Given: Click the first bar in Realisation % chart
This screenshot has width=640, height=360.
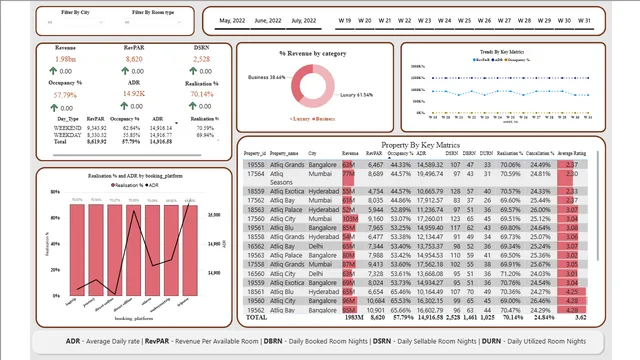Looking at the screenshot, I should click(x=77, y=250).
